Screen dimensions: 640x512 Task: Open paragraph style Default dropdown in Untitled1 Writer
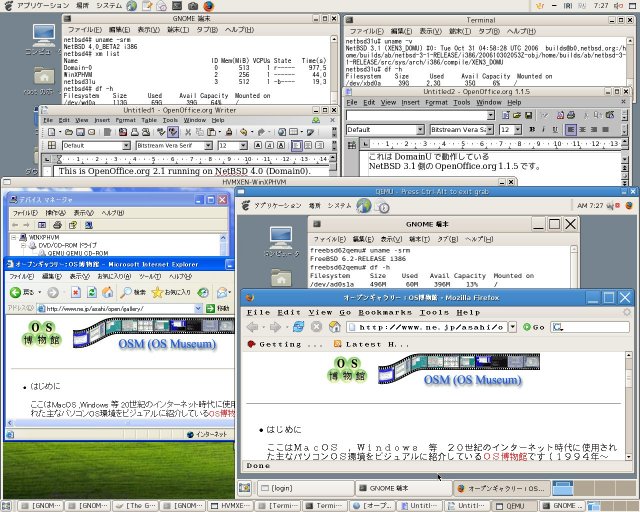(x=126, y=146)
